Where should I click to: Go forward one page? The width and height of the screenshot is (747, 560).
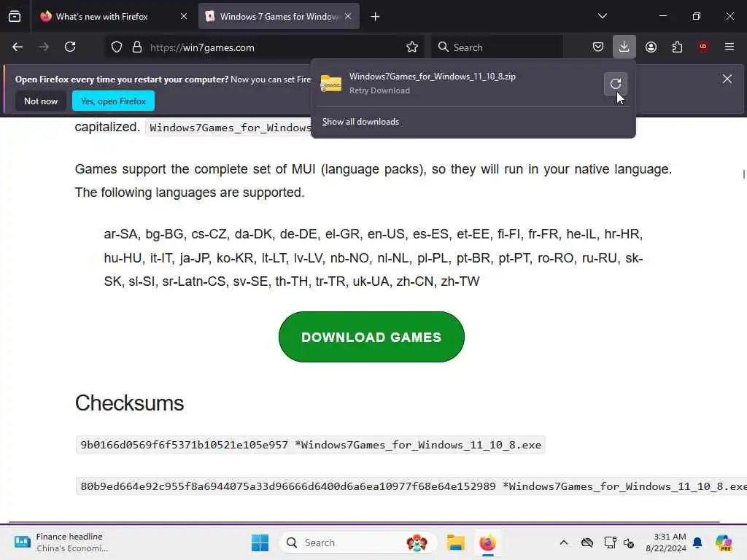click(x=44, y=47)
